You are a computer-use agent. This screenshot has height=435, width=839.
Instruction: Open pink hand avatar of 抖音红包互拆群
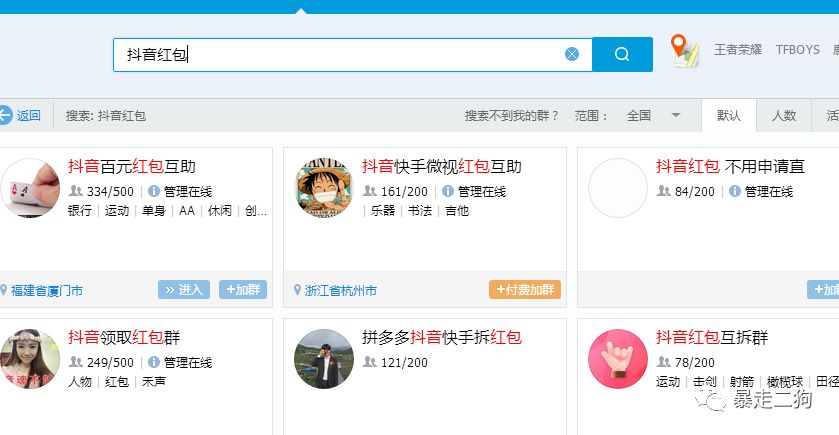[618, 358]
